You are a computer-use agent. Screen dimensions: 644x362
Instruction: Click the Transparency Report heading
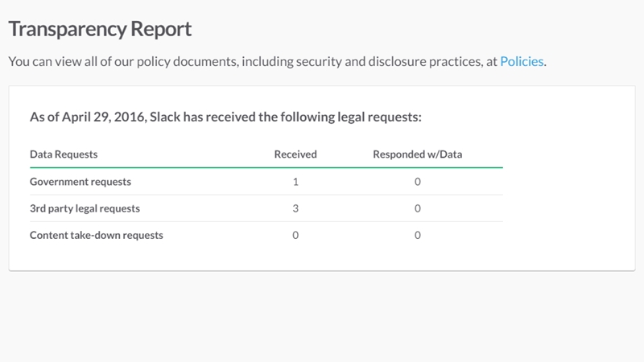[100, 29]
